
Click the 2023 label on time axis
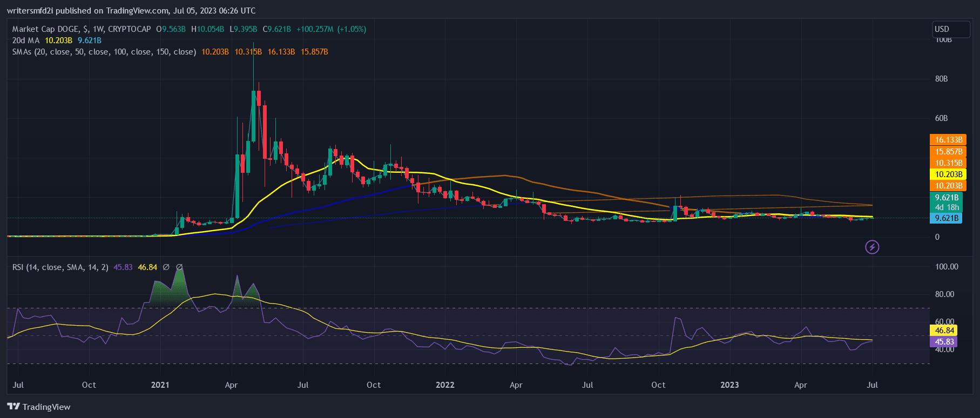point(729,385)
